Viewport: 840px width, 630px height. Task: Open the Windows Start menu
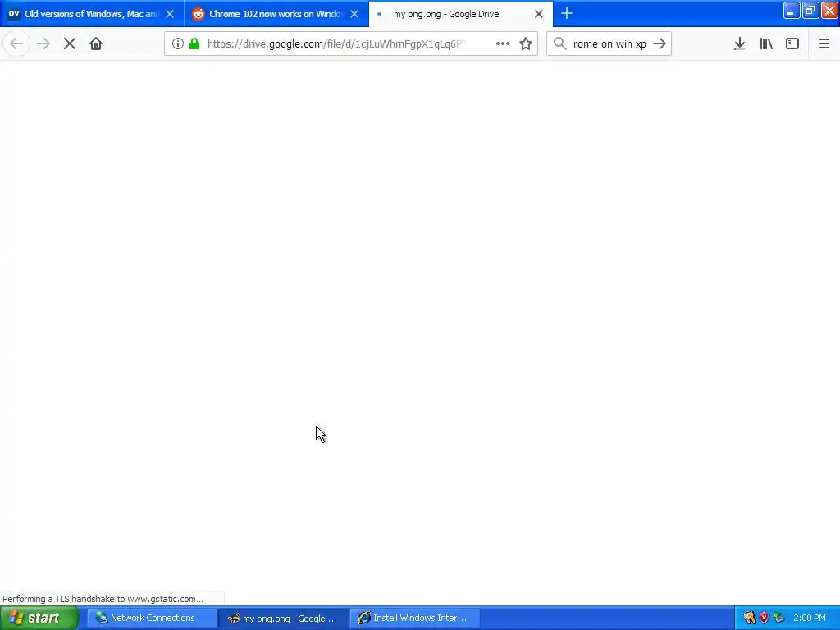coord(39,619)
